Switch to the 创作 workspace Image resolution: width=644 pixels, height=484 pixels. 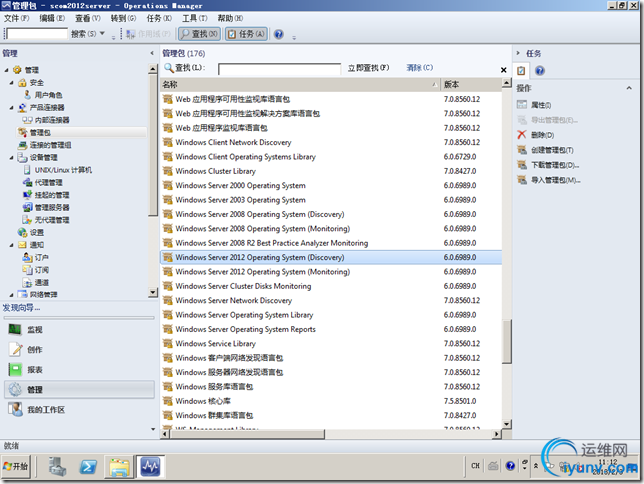79,350
